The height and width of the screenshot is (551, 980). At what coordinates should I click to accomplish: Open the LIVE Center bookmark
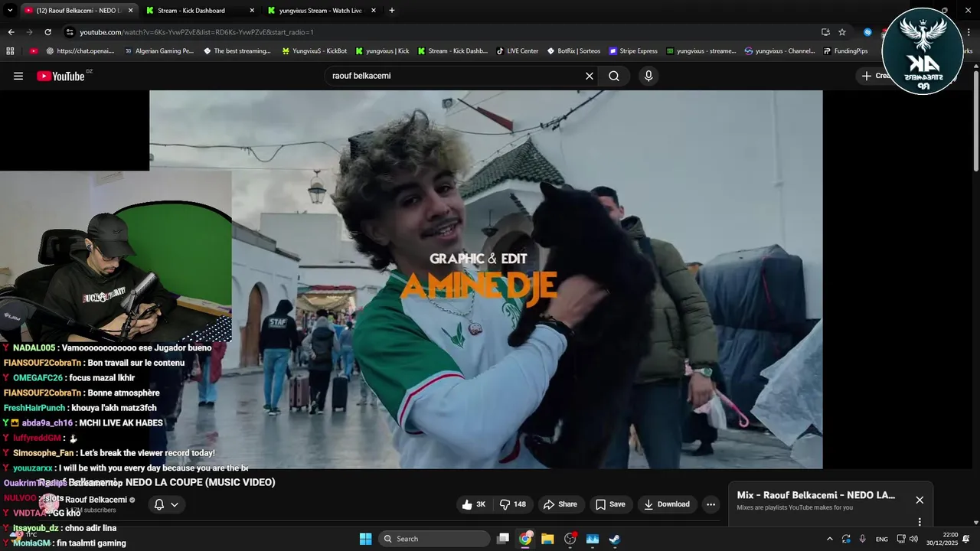click(x=518, y=51)
